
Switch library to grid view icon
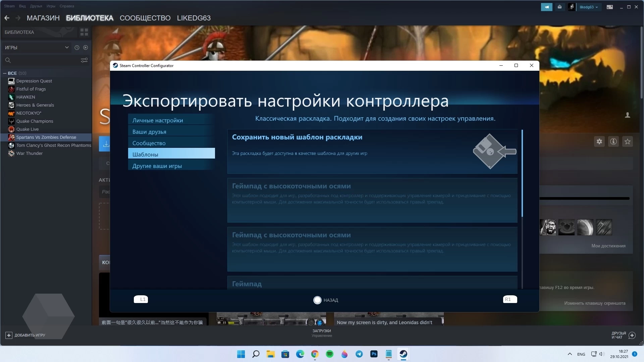click(x=84, y=32)
